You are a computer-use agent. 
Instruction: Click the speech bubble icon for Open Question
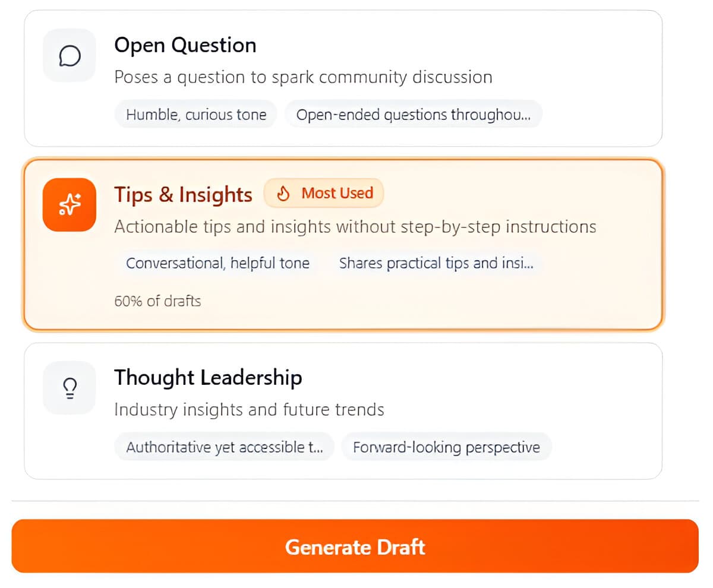[69, 55]
